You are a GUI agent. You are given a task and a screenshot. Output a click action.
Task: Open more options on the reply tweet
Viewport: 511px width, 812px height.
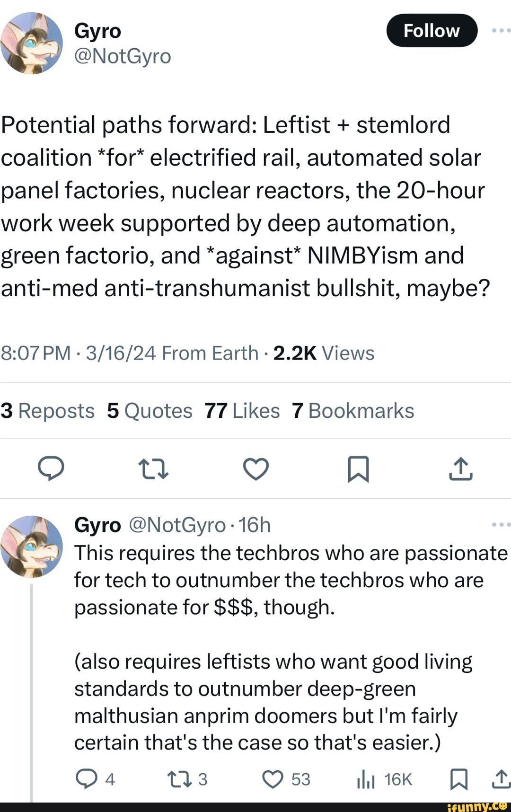(x=501, y=525)
